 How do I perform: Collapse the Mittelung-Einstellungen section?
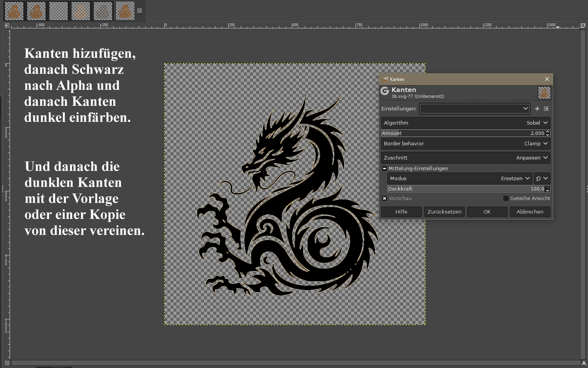pos(385,169)
